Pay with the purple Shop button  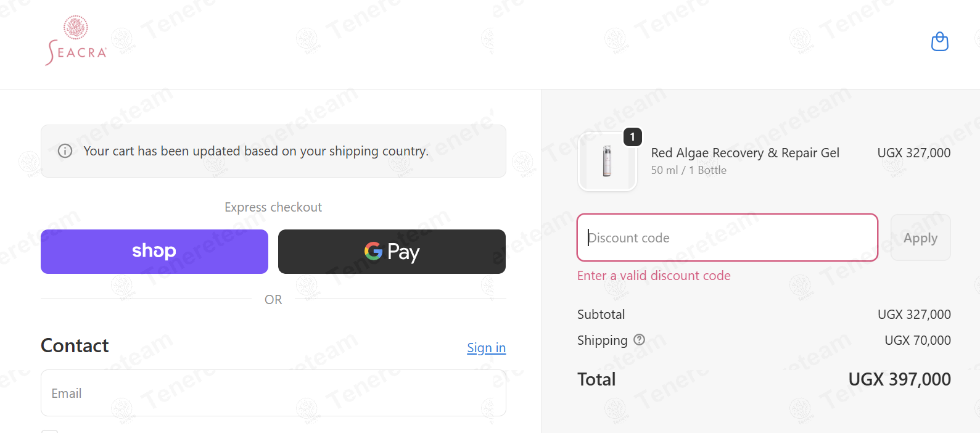154,252
